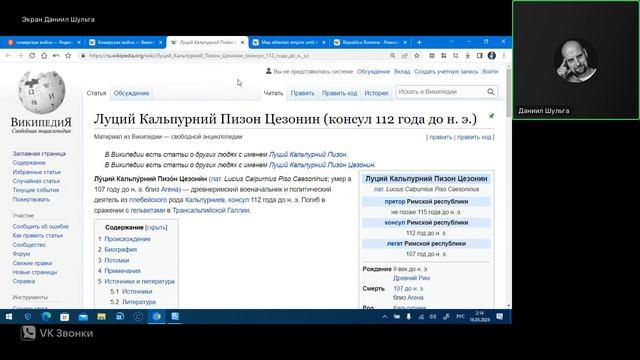
Task: Jump to contents item Биография
Action: 120,249
